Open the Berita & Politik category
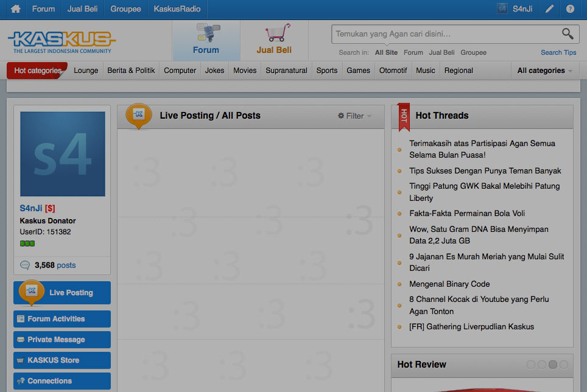 (x=131, y=71)
